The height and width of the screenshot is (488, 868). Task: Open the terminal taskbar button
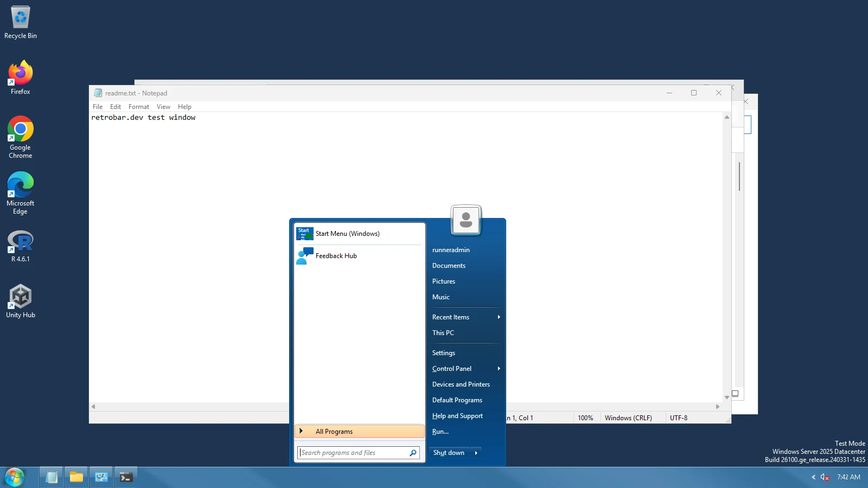point(126,477)
